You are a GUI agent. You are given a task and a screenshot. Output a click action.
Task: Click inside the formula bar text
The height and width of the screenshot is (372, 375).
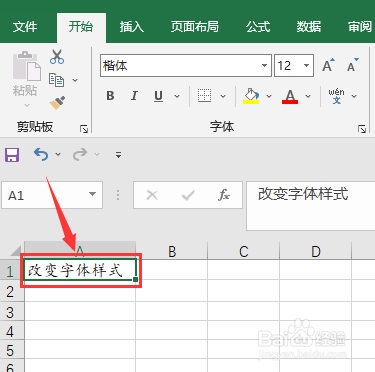[311, 206]
